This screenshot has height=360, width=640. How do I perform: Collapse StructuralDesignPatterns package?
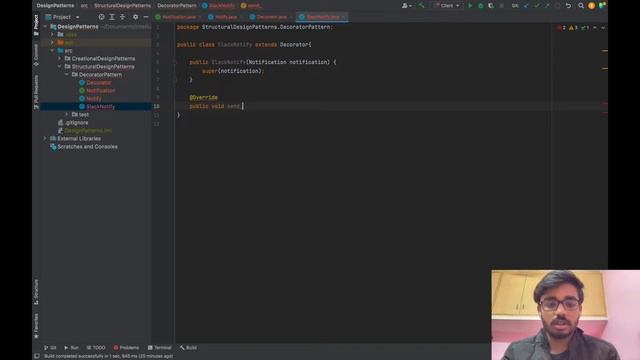tap(60, 67)
